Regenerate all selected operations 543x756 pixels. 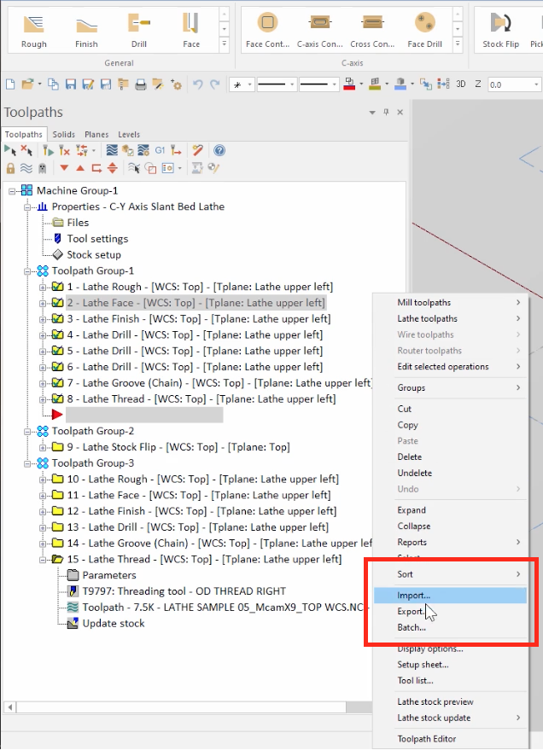(48, 150)
